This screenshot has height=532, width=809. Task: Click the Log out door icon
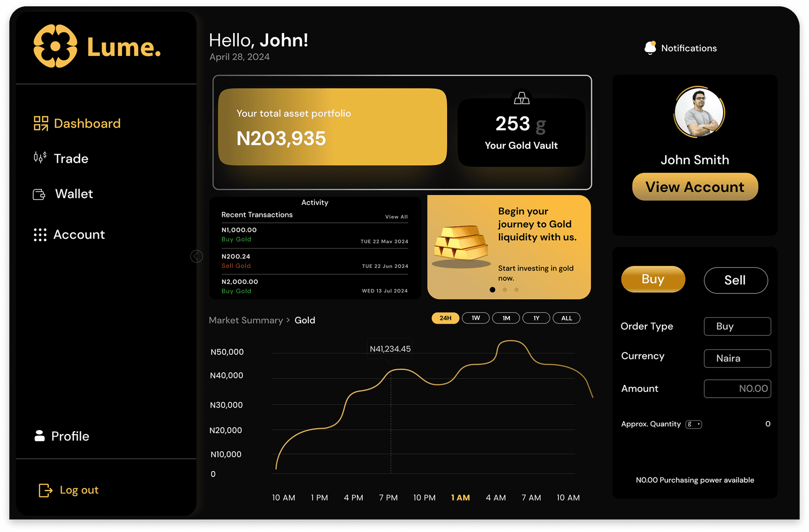(45, 490)
